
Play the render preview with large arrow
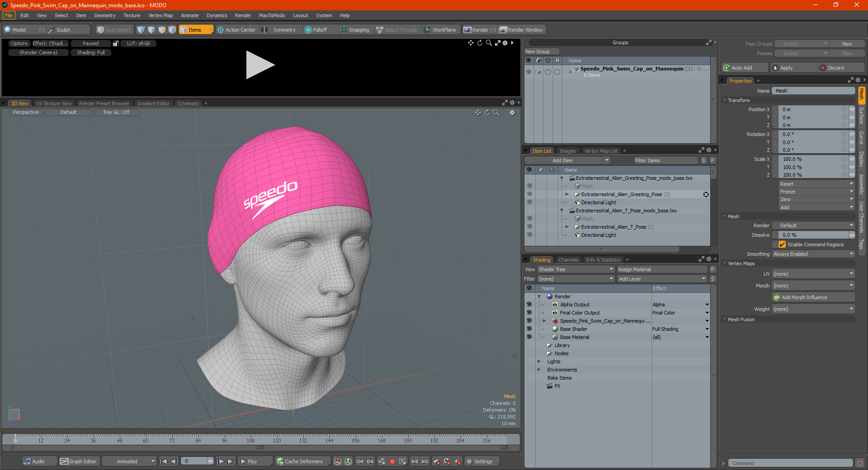[259, 65]
